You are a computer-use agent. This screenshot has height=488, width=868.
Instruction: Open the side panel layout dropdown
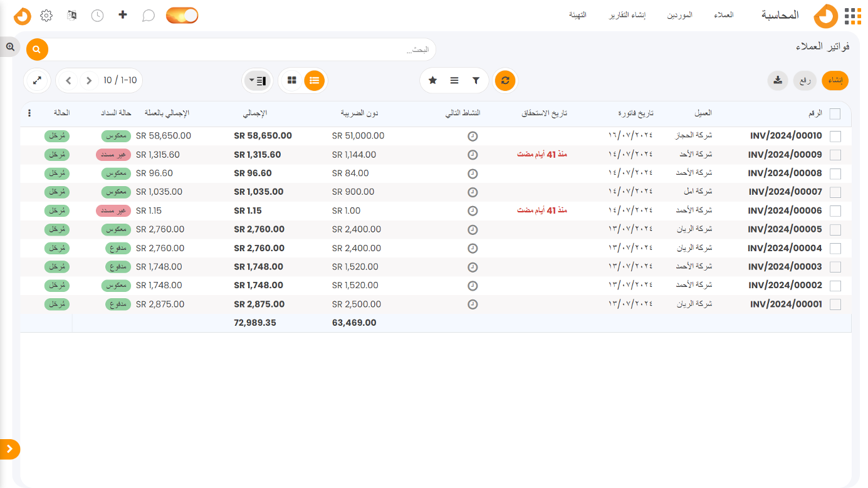257,80
